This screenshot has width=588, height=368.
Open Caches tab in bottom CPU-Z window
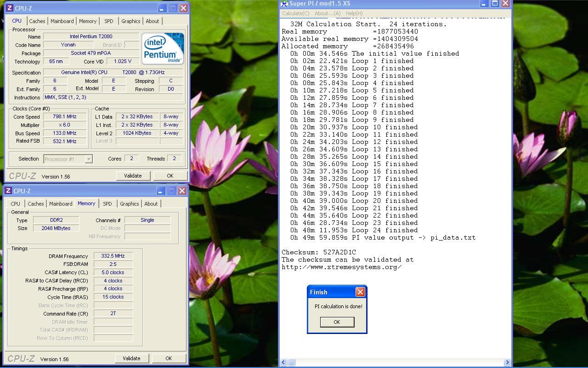pyautogui.click(x=36, y=204)
